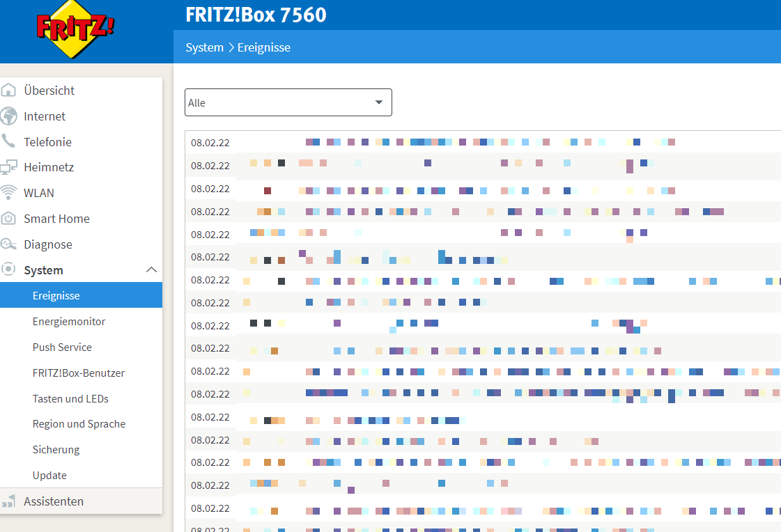This screenshot has height=532, width=781.
Task: Open the Internet menu
Action: pos(45,116)
